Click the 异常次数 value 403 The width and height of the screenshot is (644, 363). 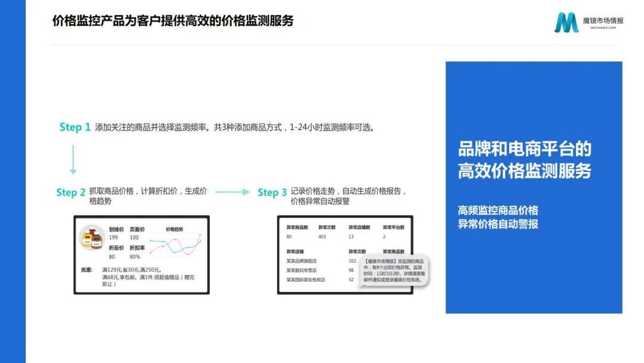pyautogui.click(x=322, y=236)
